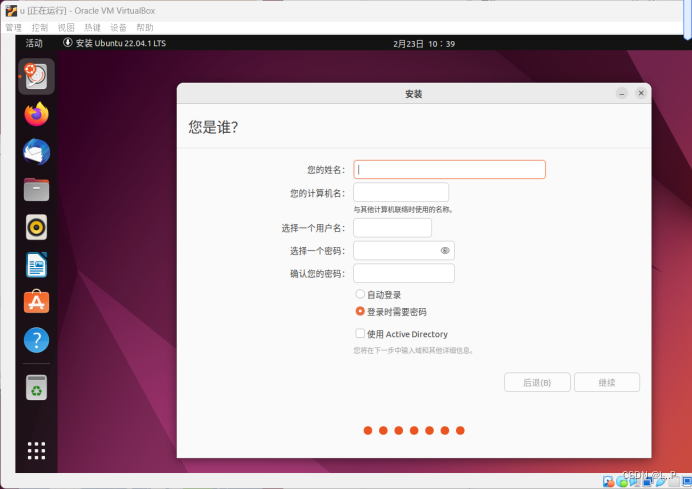Open LibreOffice Writer from dock
The image size is (692, 489).
[x=36, y=265]
